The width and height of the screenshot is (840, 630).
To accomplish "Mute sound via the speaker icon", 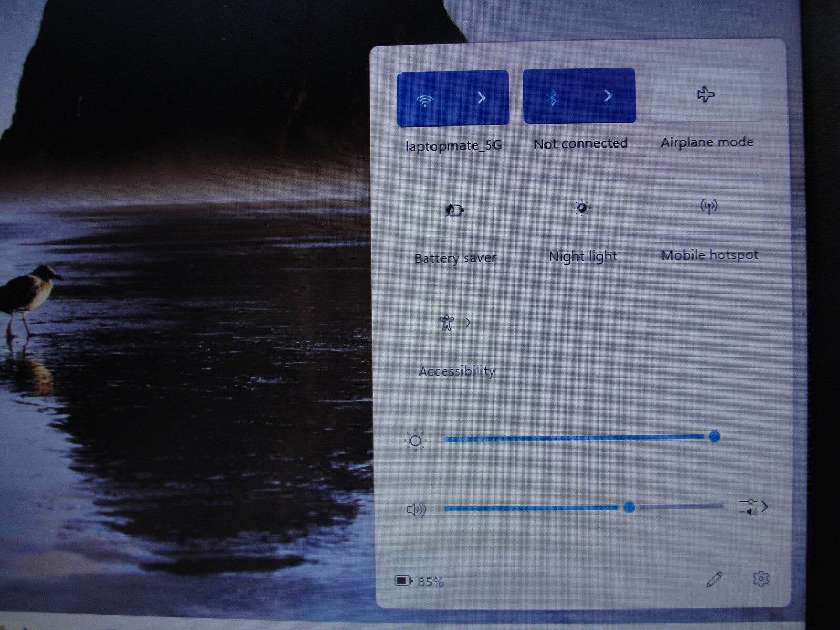I will click(x=416, y=509).
